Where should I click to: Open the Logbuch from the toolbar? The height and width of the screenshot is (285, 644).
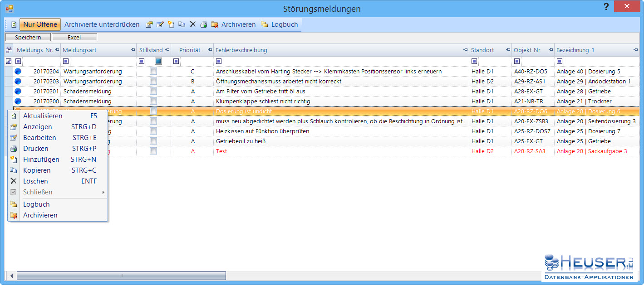279,24
